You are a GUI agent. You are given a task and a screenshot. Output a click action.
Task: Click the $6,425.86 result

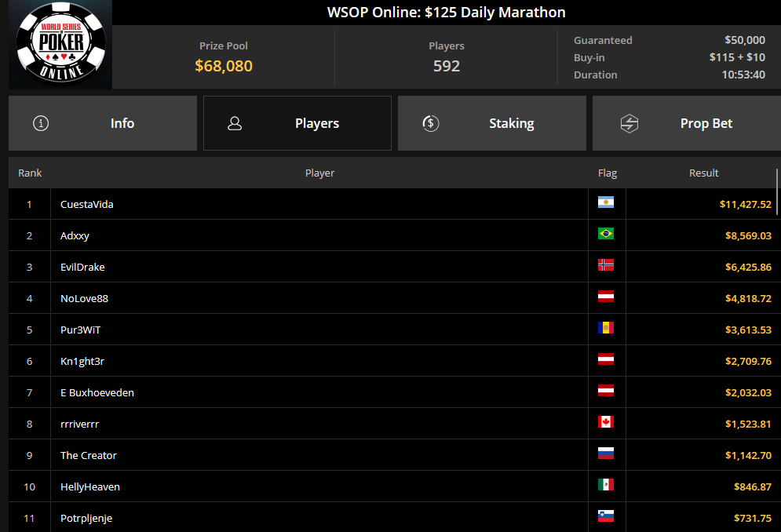click(748, 267)
